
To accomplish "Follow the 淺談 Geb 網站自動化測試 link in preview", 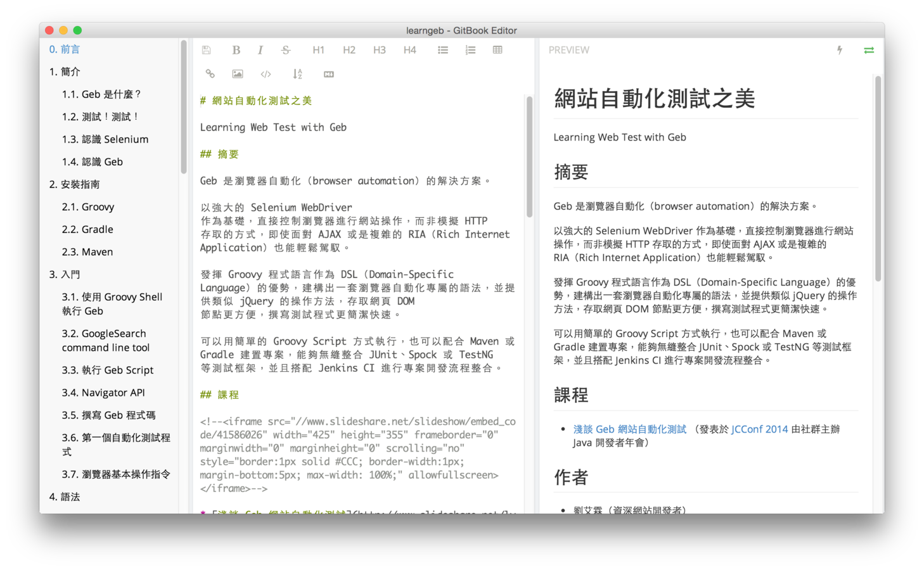I will click(x=630, y=429).
